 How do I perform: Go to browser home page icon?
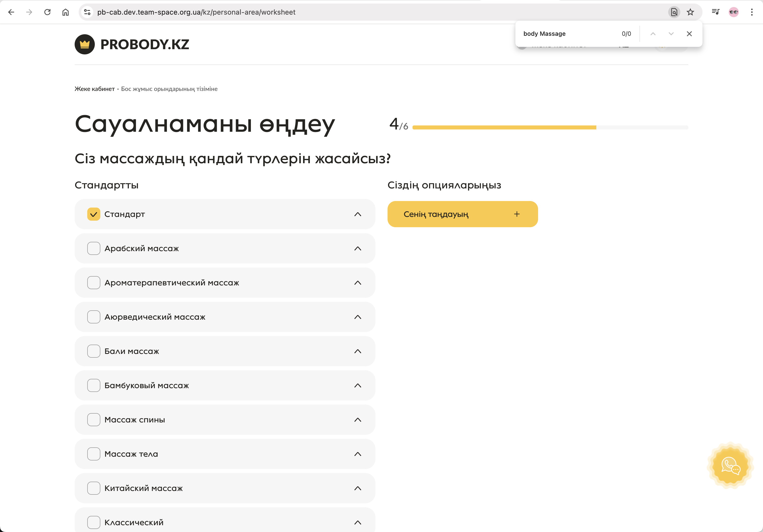click(x=66, y=12)
